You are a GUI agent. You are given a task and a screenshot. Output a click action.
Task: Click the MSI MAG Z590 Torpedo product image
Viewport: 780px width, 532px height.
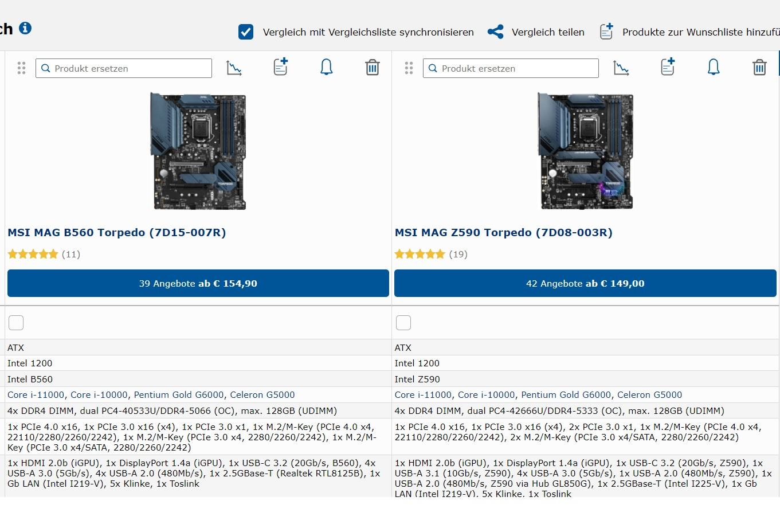coord(585,151)
